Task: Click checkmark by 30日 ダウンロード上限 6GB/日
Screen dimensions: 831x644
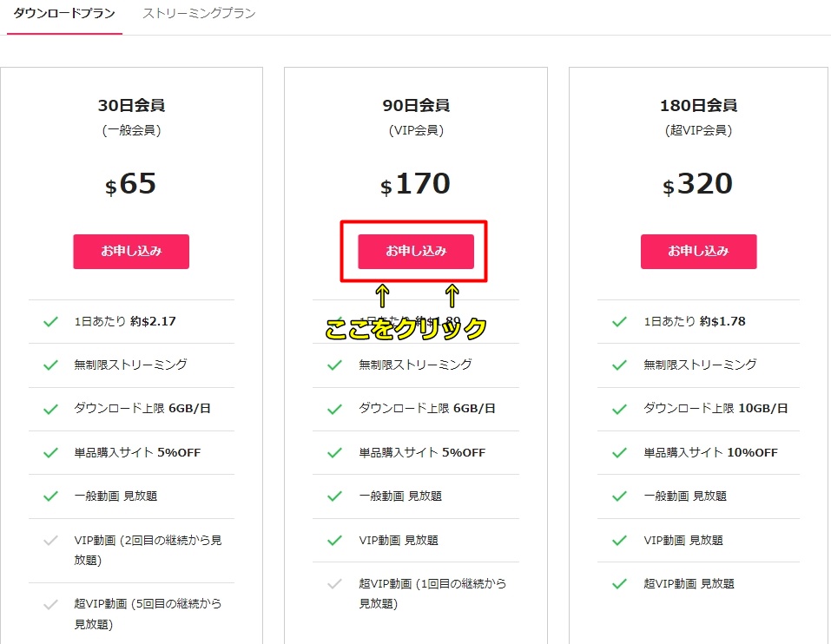Action: pyautogui.click(x=50, y=409)
